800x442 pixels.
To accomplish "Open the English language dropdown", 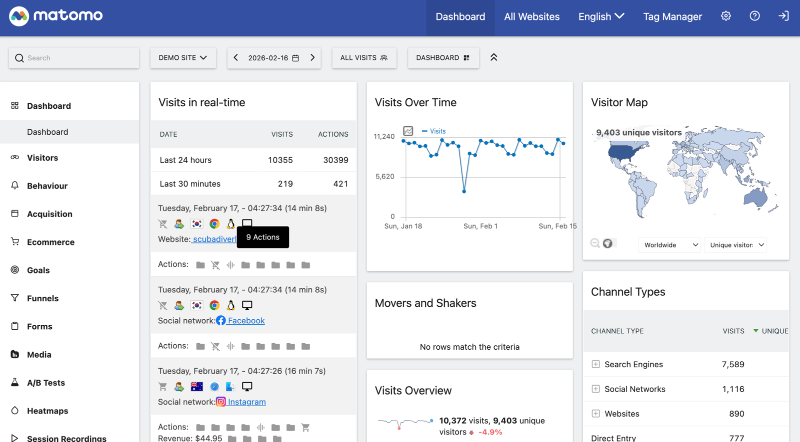I will [601, 17].
